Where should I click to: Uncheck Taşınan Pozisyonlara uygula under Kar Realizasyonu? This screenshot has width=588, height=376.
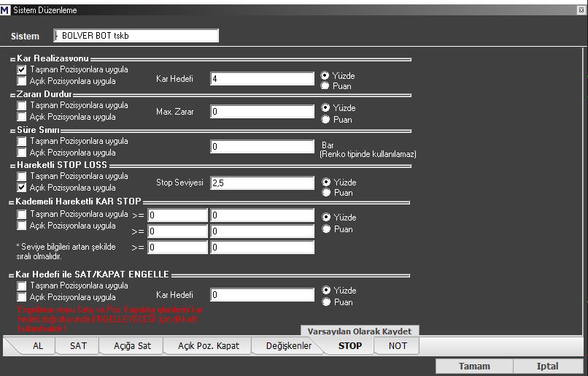(22, 69)
